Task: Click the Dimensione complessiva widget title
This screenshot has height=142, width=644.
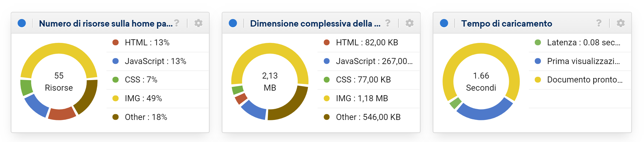Action: tap(315, 24)
